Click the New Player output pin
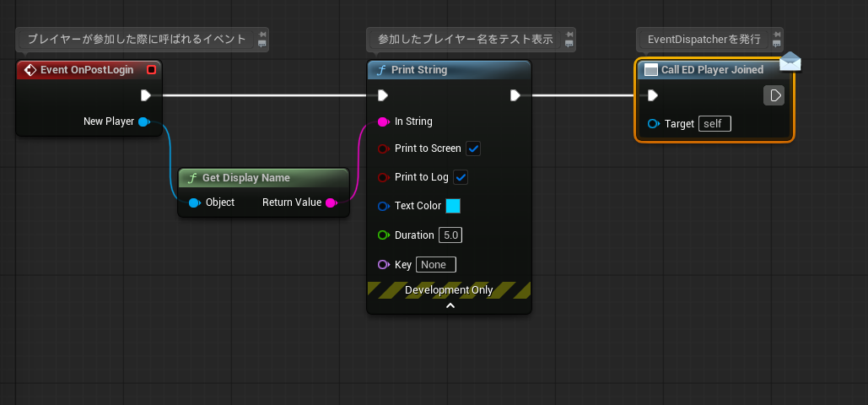 [144, 121]
